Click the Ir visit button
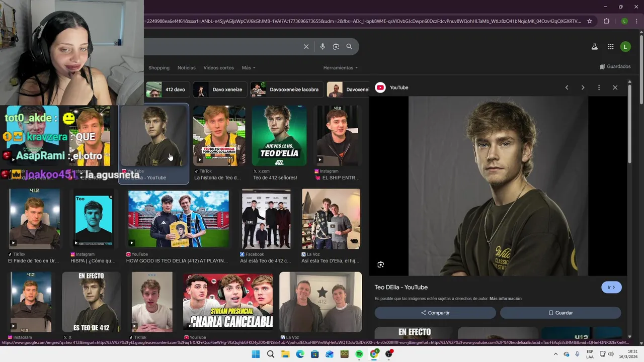644x362 pixels. coord(611,287)
